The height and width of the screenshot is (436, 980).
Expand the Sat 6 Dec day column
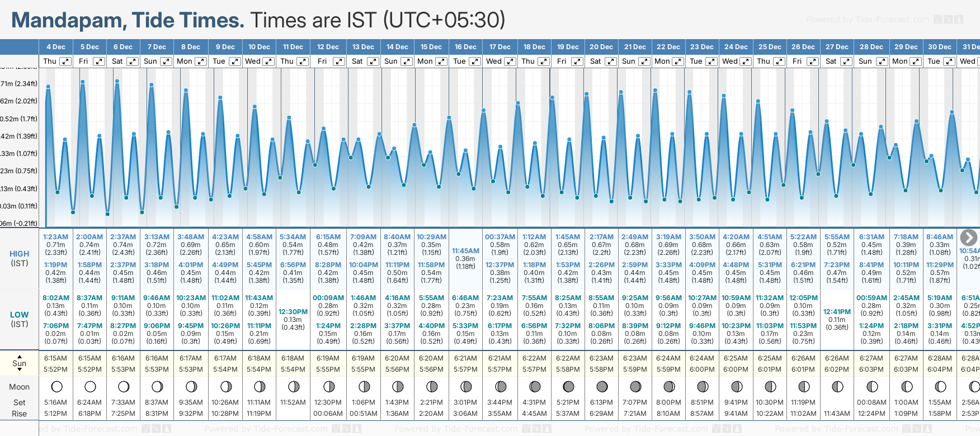click(x=133, y=61)
